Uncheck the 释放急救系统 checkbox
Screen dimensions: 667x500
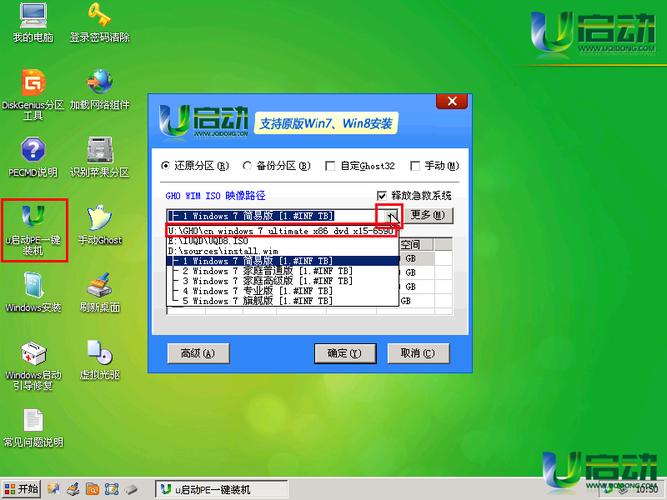pyautogui.click(x=382, y=195)
